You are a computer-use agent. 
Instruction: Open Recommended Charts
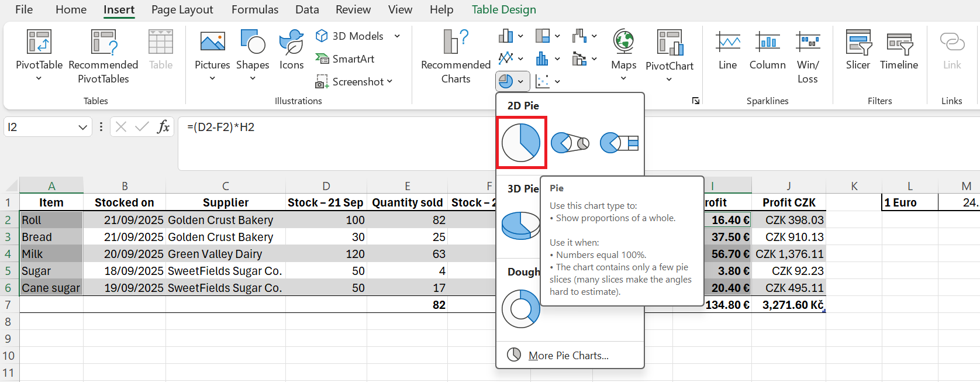456,57
